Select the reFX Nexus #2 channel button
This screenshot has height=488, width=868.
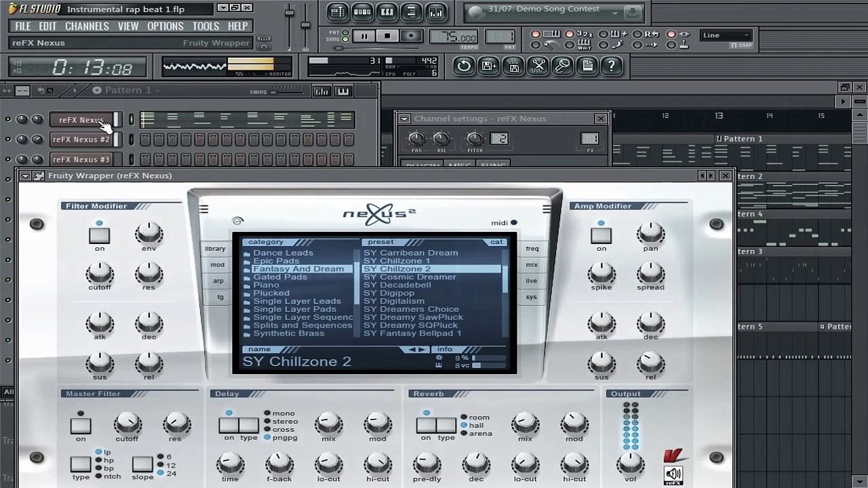point(81,140)
